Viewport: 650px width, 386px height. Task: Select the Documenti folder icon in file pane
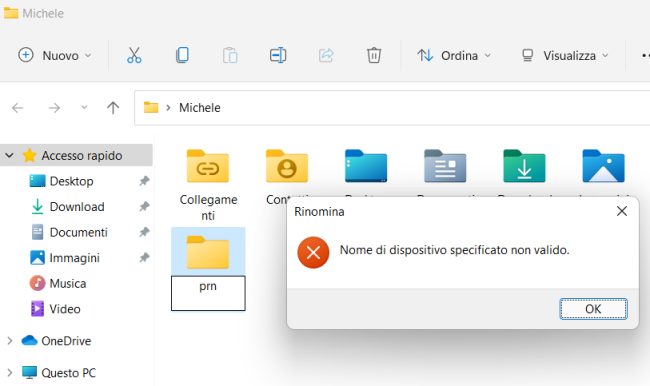click(x=445, y=166)
